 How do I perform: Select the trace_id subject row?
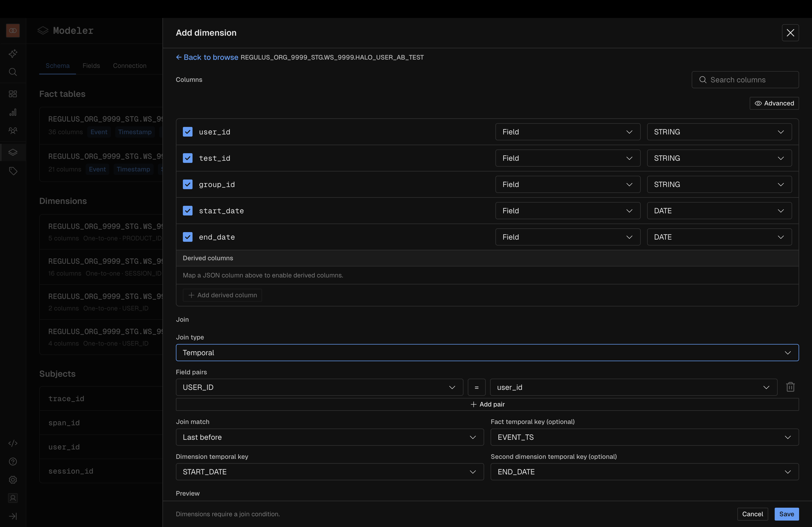(x=101, y=398)
